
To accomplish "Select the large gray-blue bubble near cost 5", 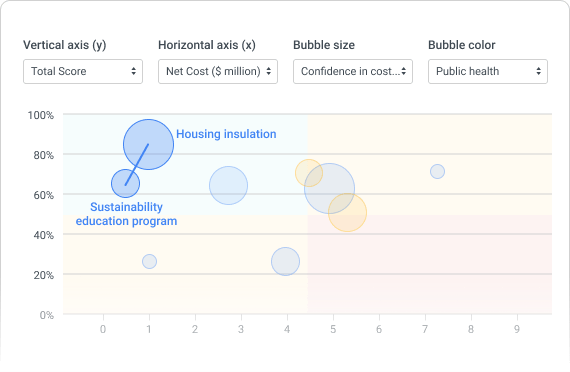I will click(x=329, y=188).
